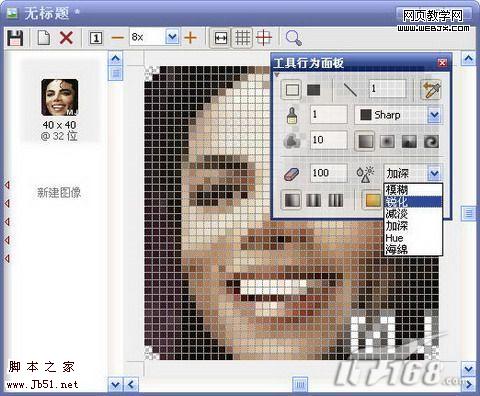Click the spray value 10 field
This screenshot has width=480, height=396.
click(x=329, y=140)
